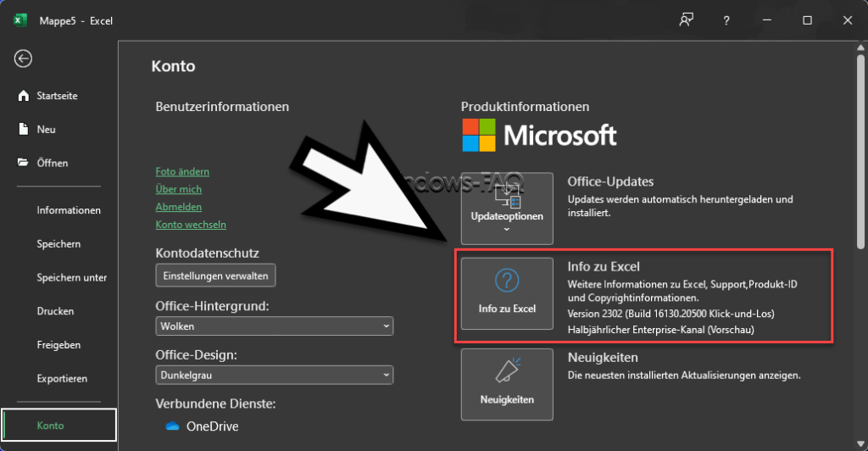Click the Foto ändern link
The width and height of the screenshot is (868, 451).
[182, 171]
